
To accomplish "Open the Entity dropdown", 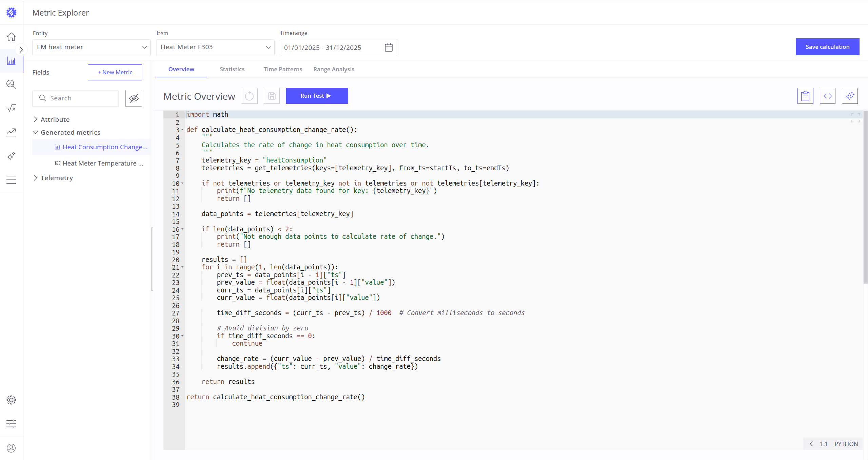I will (92, 47).
